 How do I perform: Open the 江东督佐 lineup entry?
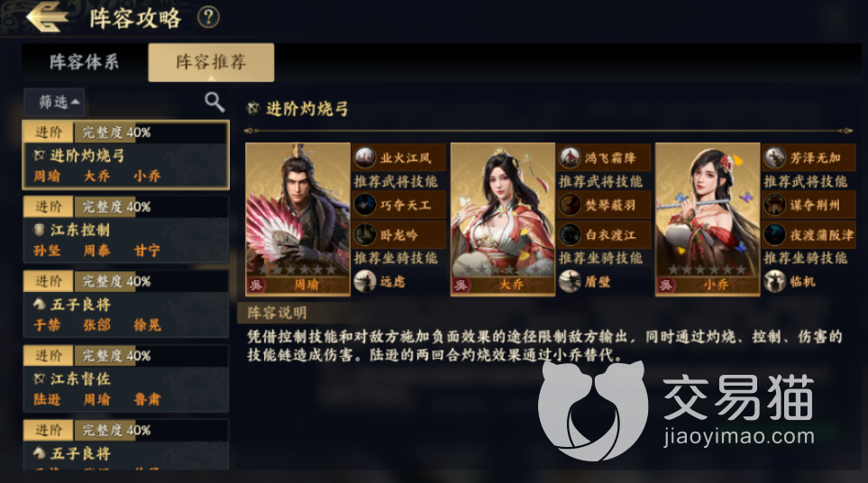click(x=125, y=378)
